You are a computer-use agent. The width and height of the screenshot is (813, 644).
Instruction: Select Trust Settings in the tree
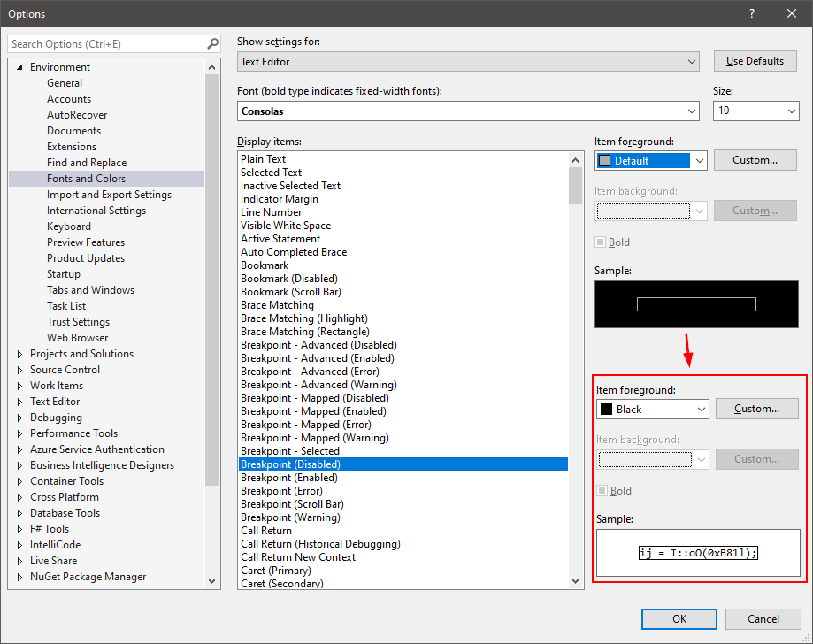tap(79, 322)
